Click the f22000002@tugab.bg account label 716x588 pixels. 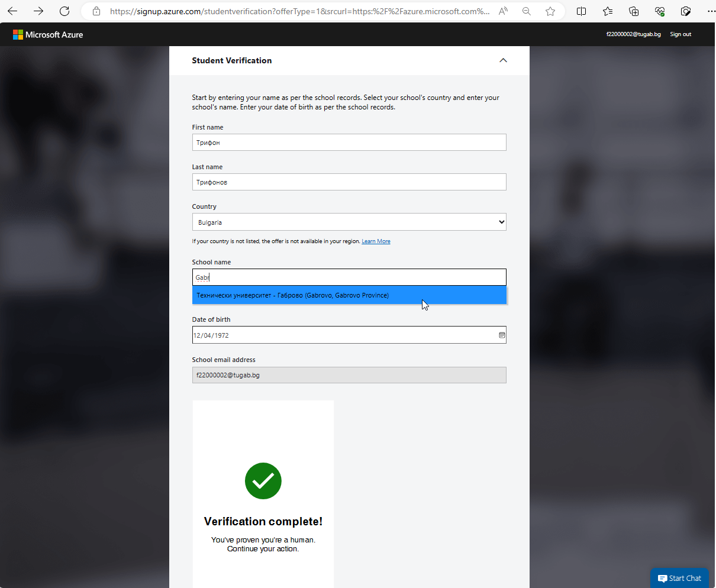tap(633, 34)
